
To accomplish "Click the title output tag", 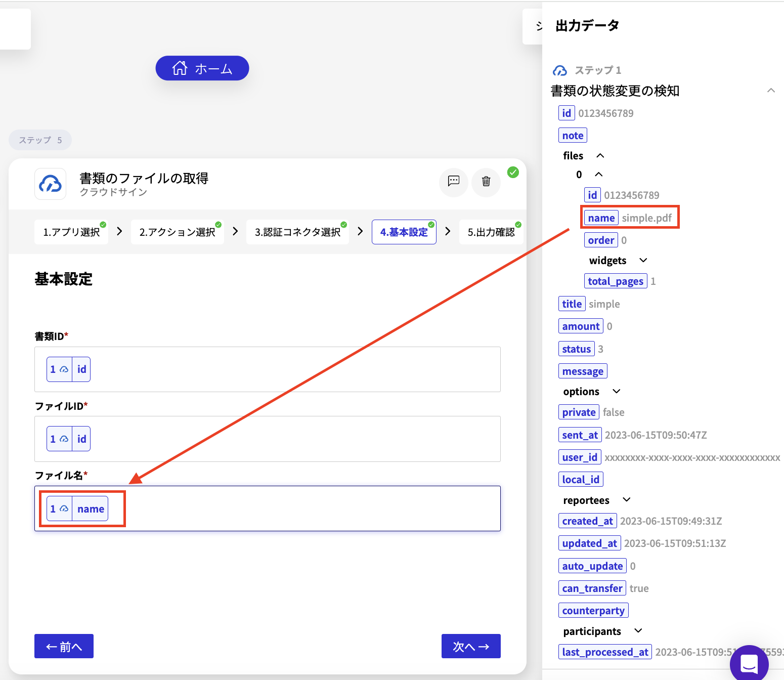I will (x=572, y=304).
